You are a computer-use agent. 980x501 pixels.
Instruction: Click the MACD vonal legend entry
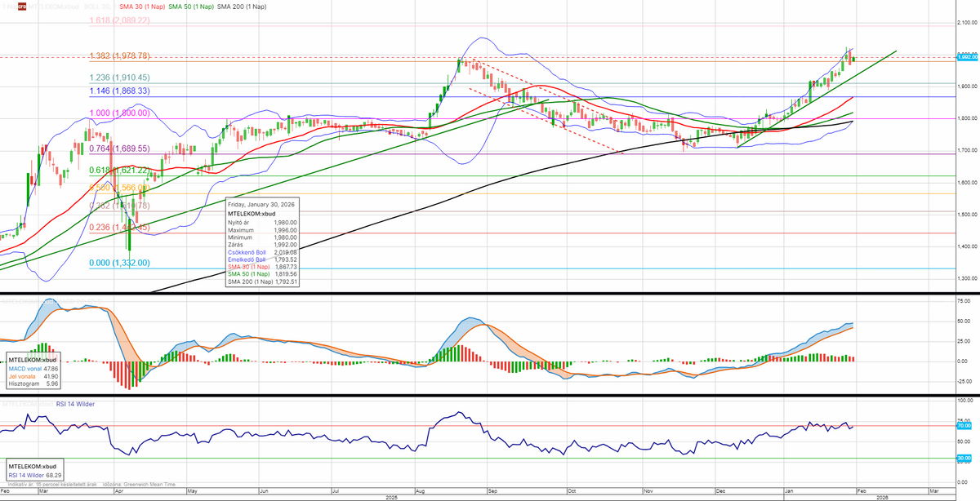pyautogui.click(x=31, y=368)
